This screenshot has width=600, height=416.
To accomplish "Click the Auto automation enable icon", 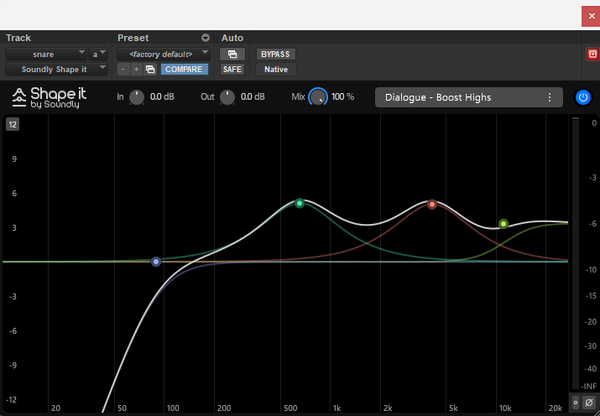I will pyautogui.click(x=232, y=54).
